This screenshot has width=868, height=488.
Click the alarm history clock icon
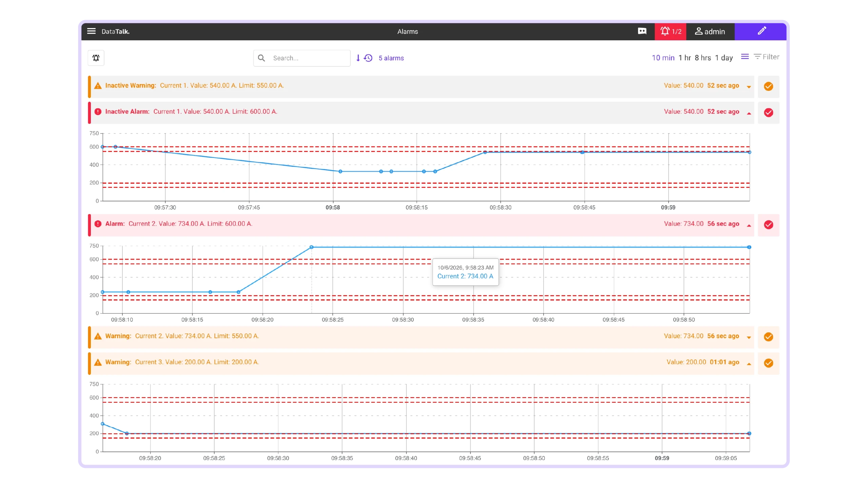tap(368, 58)
